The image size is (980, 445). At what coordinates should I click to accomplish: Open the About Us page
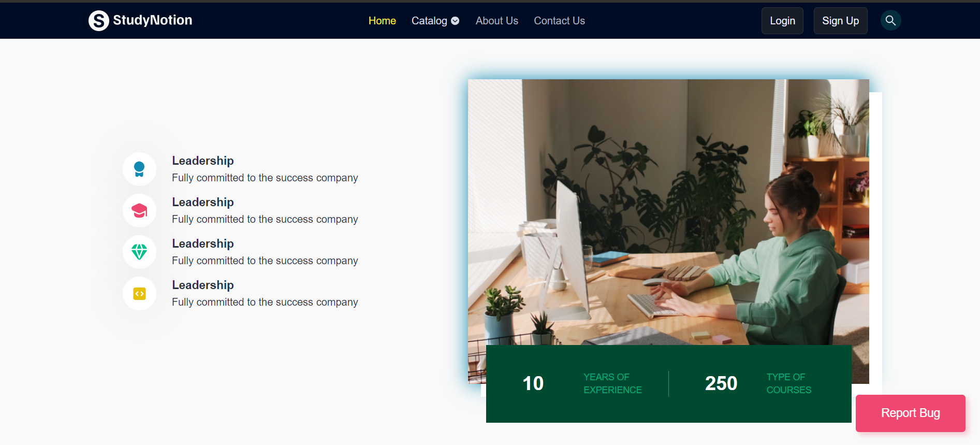(497, 21)
